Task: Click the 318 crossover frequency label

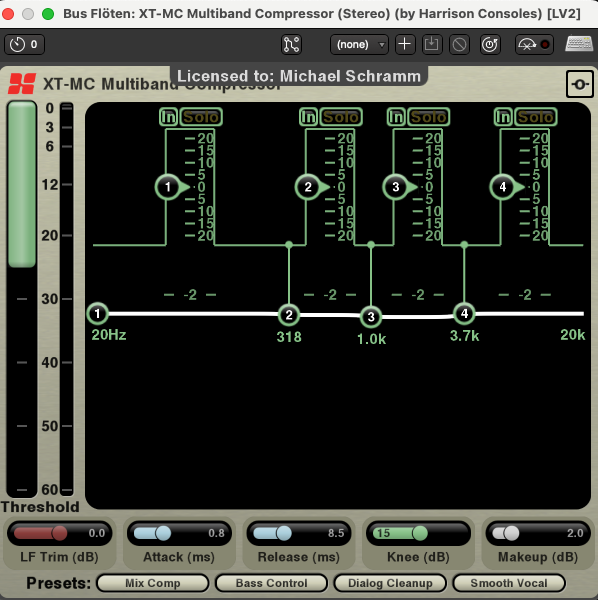Action: pos(289,337)
